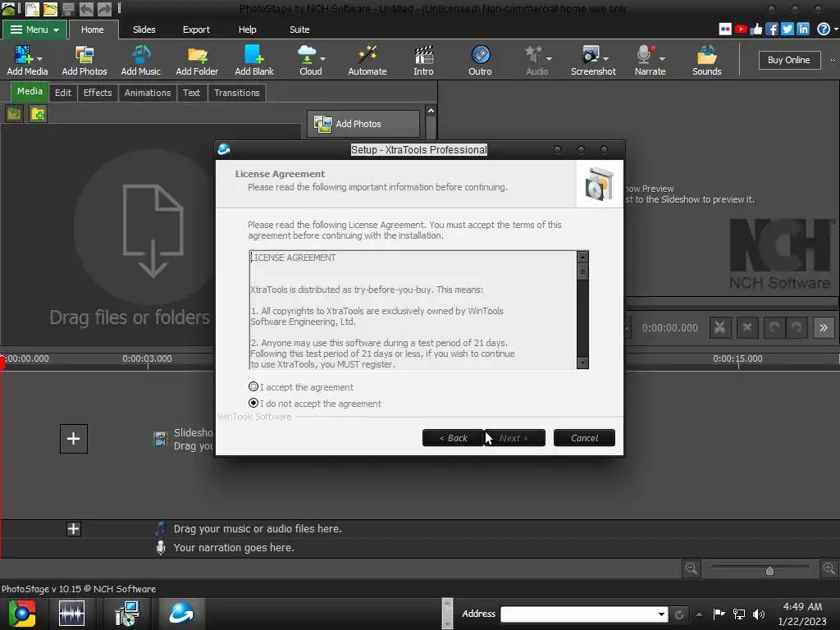Click the Back button in Setup dialog
This screenshot has height=630, width=840.
(x=453, y=438)
